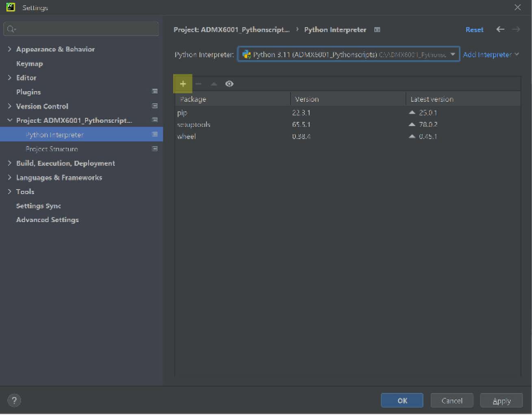Click project-level icon beside Project Structure
Screen dimensions: 532x415
[x=155, y=149]
